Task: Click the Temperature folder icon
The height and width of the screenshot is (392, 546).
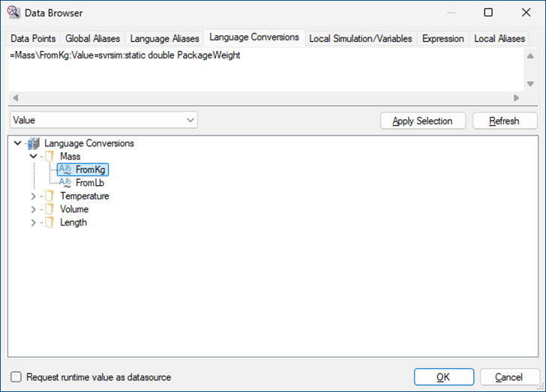Action: point(49,196)
